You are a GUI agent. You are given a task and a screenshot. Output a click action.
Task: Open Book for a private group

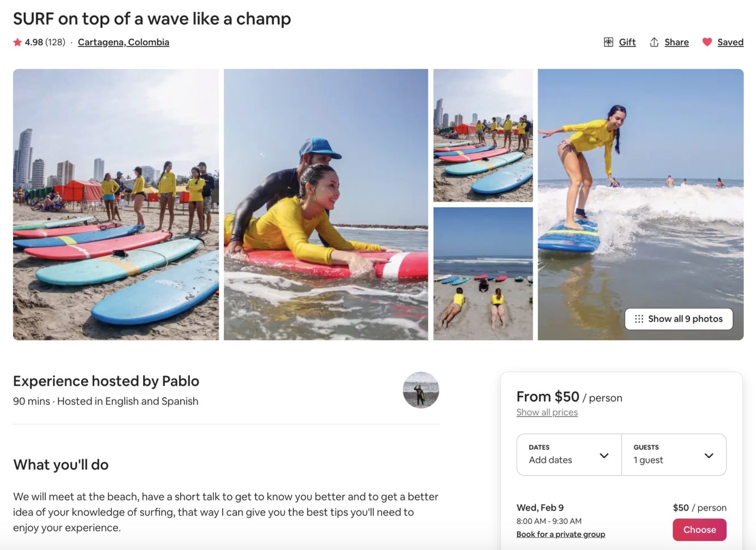[560, 534]
